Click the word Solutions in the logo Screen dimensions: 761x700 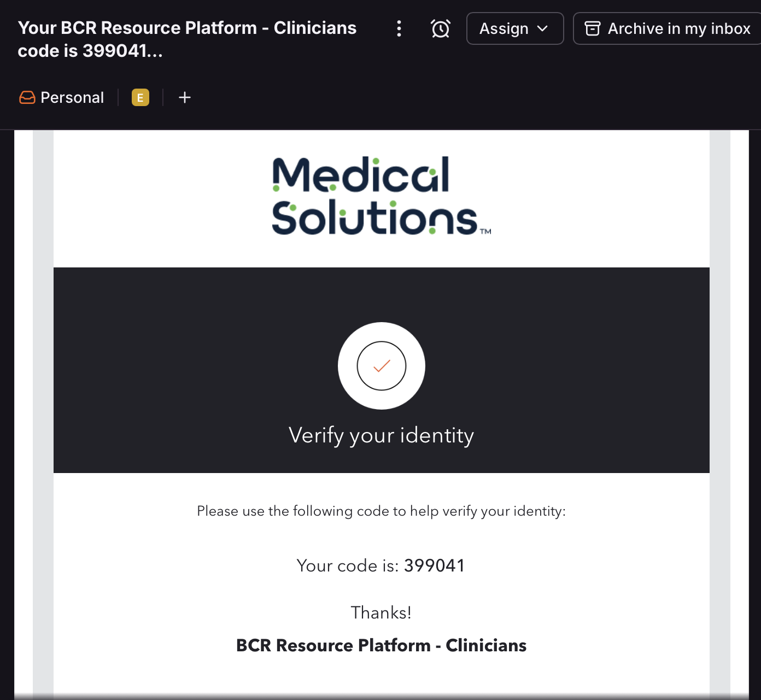(374, 218)
